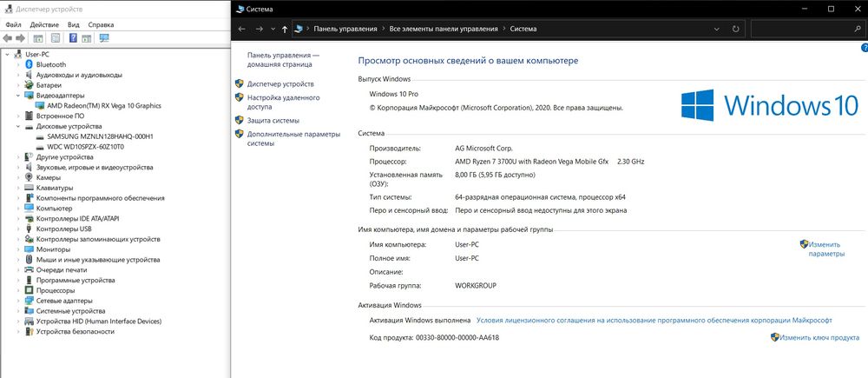Select SAMSUNG MZNLN128HAHQ-000H1 disk
The height and width of the screenshot is (378, 868).
coord(100,136)
